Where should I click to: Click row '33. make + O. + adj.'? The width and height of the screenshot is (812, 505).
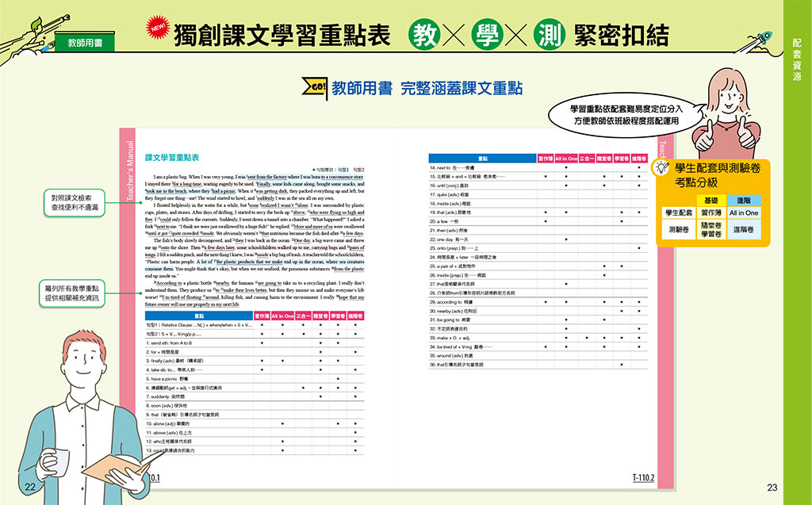click(x=538, y=338)
